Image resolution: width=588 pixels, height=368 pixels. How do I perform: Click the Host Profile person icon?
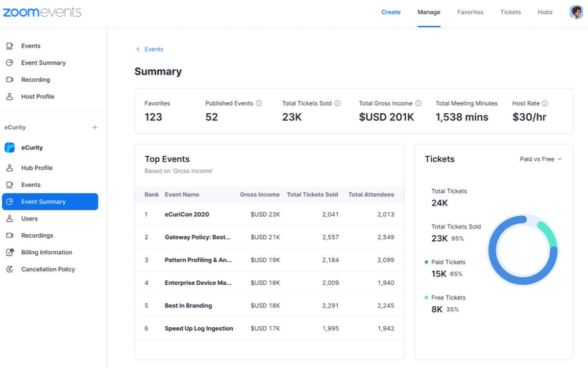[x=9, y=97]
